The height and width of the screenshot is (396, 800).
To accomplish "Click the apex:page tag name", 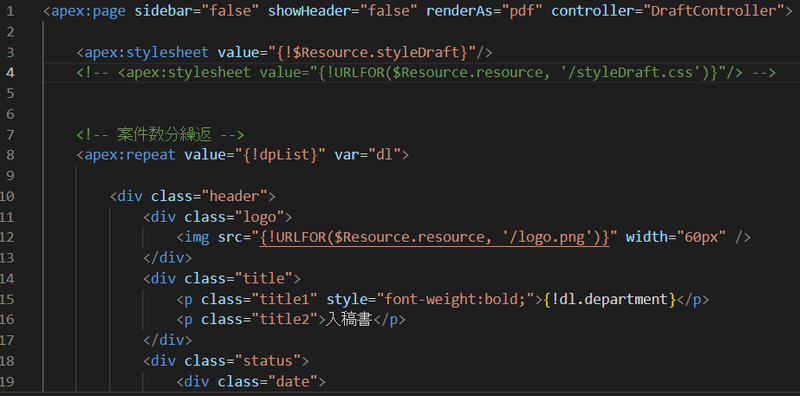I will (x=88, y=11).
